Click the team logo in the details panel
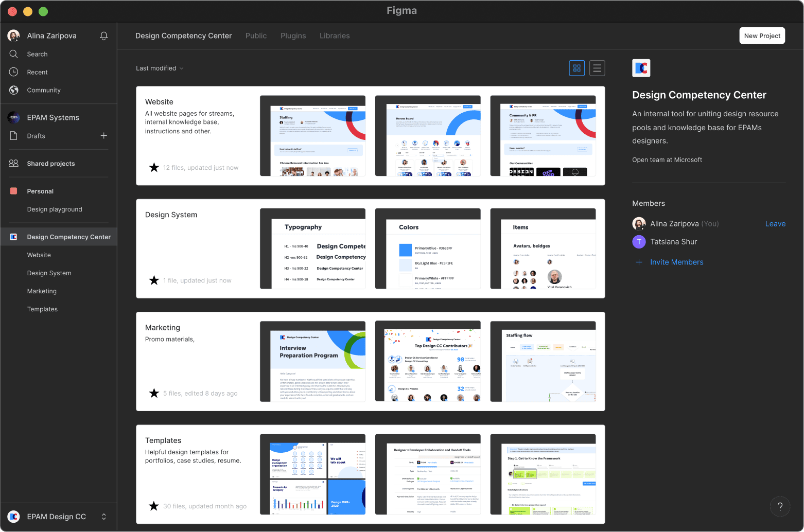This screenshot has height=532, width=804. [x=641, y=68]
